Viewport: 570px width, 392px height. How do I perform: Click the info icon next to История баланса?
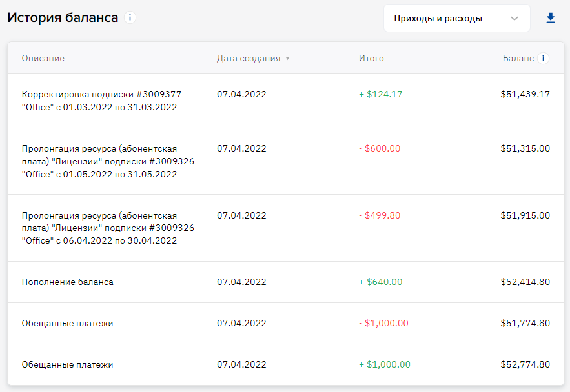pyautogui.click(x=130, y=17)
